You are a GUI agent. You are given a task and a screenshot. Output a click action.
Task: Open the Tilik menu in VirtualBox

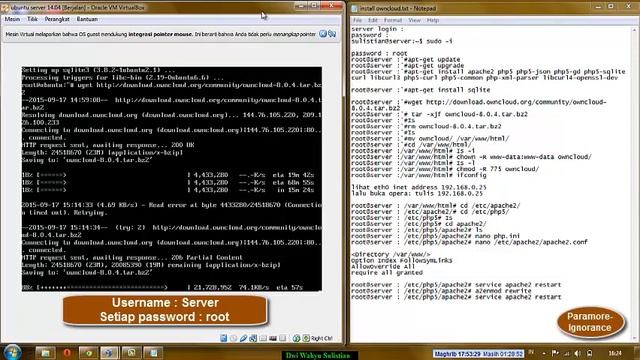(x=32, y=19)
